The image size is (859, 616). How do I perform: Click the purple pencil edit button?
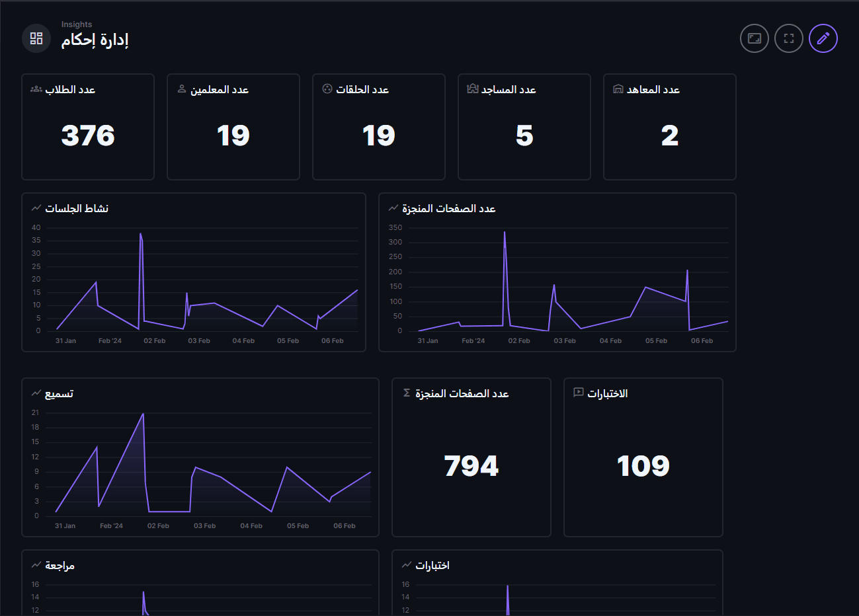823,38
